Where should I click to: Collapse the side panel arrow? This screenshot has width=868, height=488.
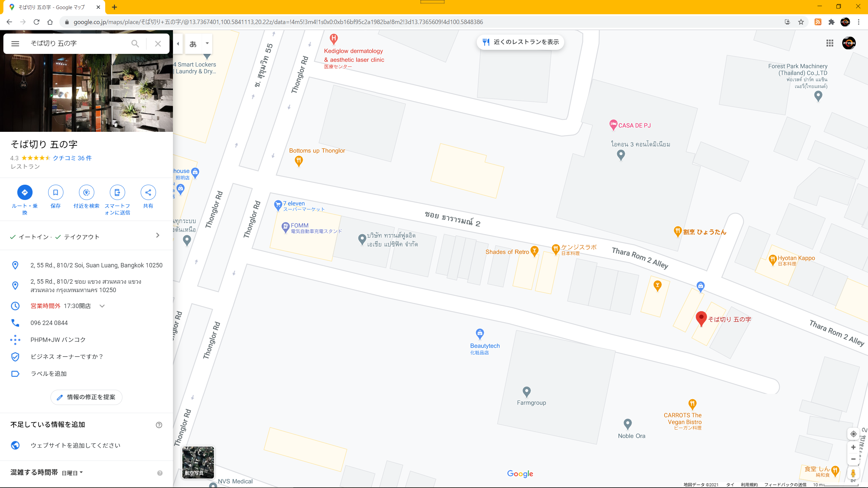(x=178, y=44)
